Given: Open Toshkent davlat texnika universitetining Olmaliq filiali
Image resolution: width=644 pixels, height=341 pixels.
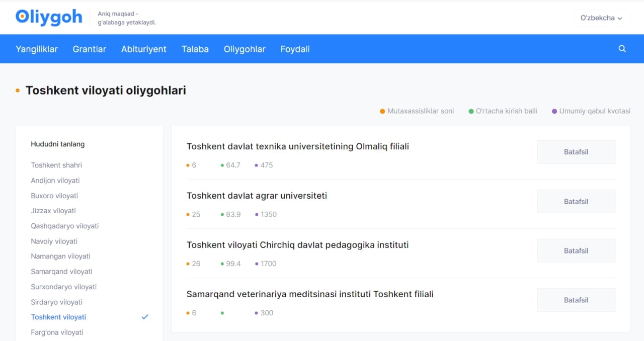Looking at the screenshot, I should coord(298,146).
